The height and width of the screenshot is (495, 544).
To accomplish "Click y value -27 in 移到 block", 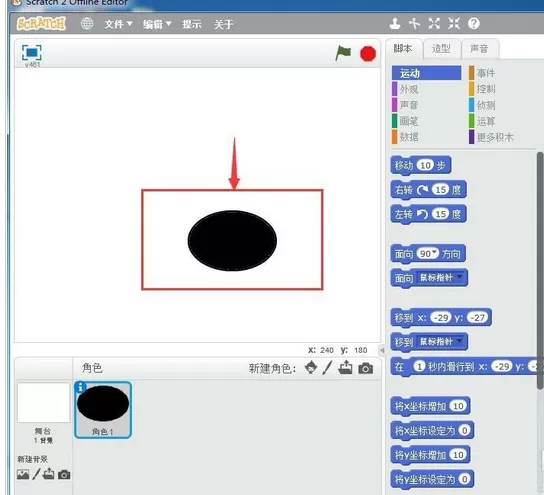I will [477, 317].
